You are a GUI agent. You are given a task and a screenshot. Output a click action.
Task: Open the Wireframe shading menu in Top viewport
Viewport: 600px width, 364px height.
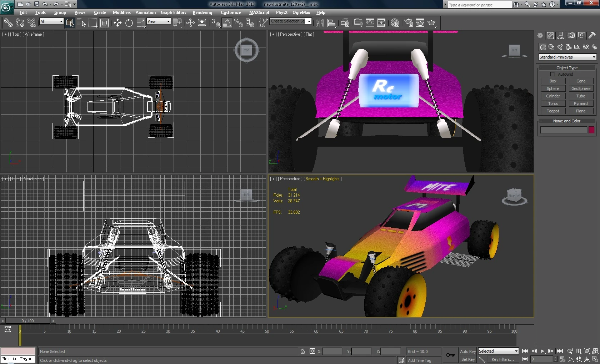coord(34,34)
